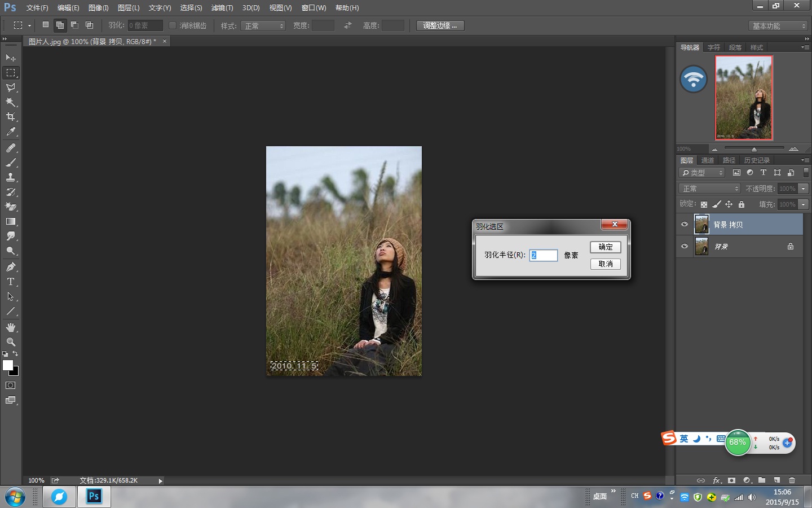Select the Zoom tool
The image size is (812, 508).
click(x=11, y=342)
